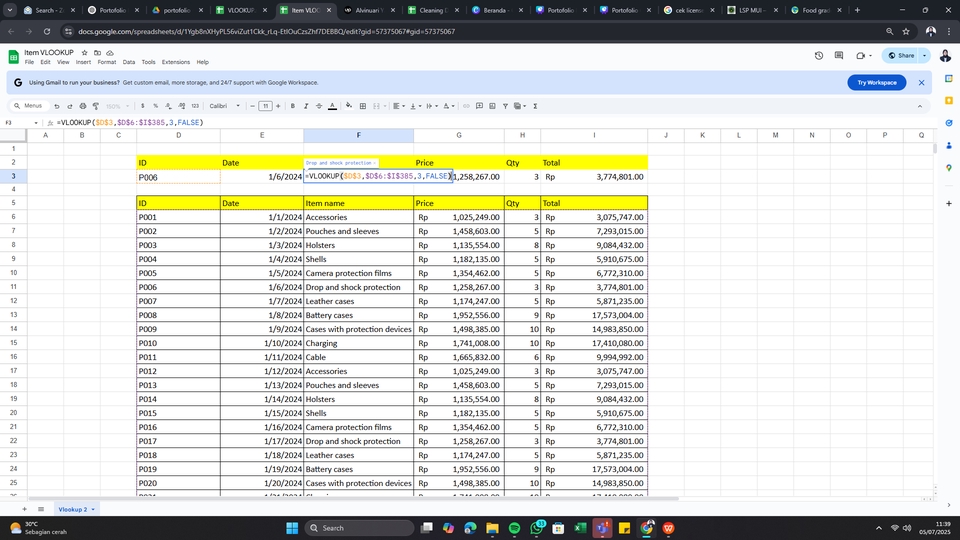Toggle bold formatting
The height and width of the screenshot is (540, 960).
[x=293, y=106]
